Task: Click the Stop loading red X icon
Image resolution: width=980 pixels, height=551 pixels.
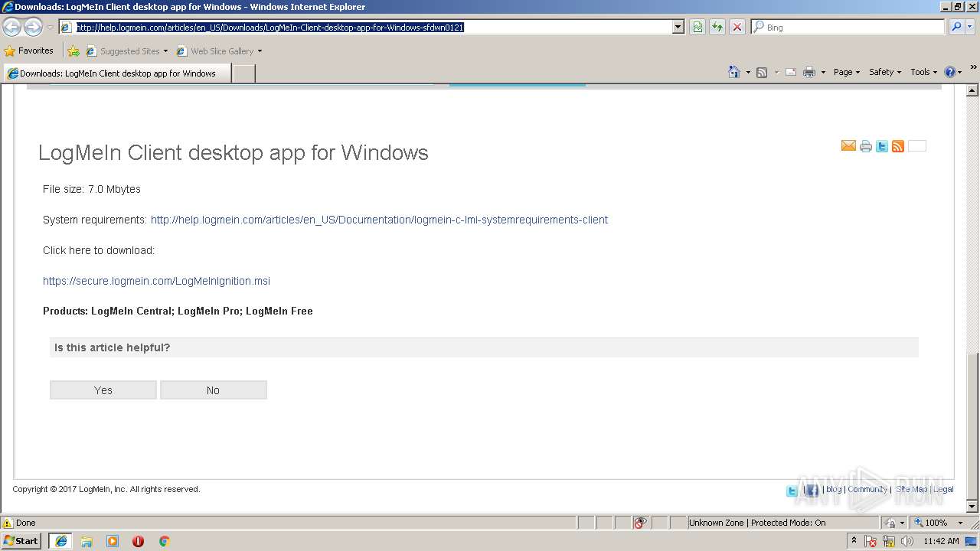Action: coord(737,27)
